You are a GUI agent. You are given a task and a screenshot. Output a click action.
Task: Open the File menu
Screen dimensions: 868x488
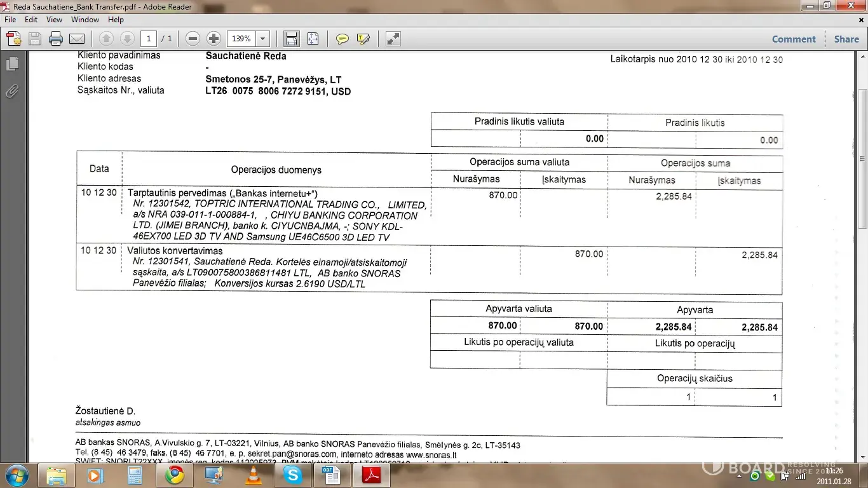pyautogui.click(x=10, y=20)
